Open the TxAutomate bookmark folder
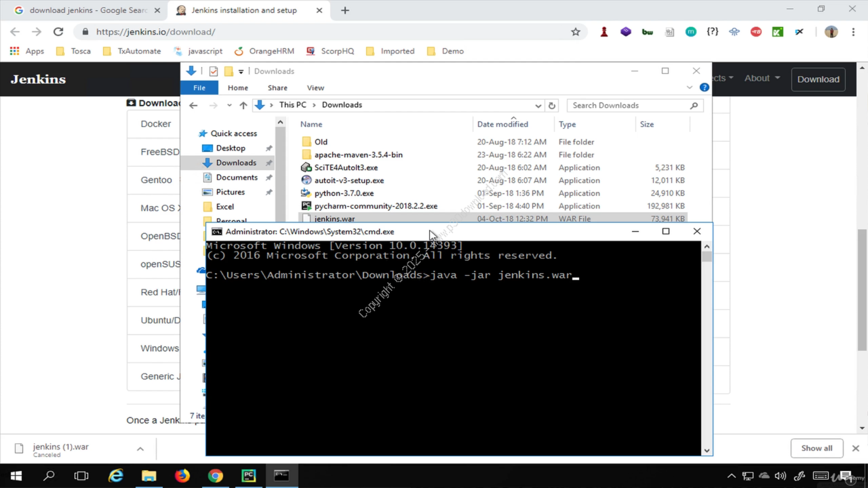This screenshot has width=868, height=488. (x=132, y=51)
